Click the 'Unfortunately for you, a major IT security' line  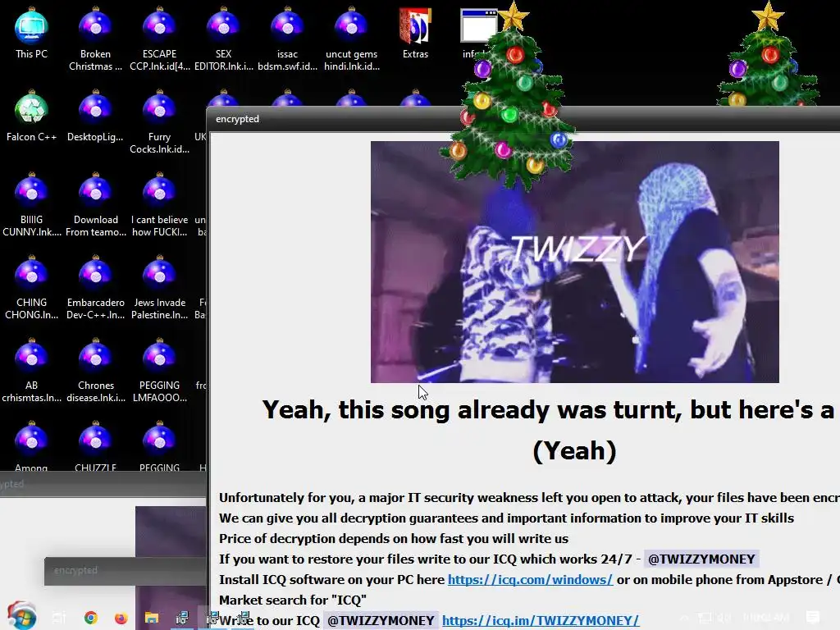(x=529, y=498)
